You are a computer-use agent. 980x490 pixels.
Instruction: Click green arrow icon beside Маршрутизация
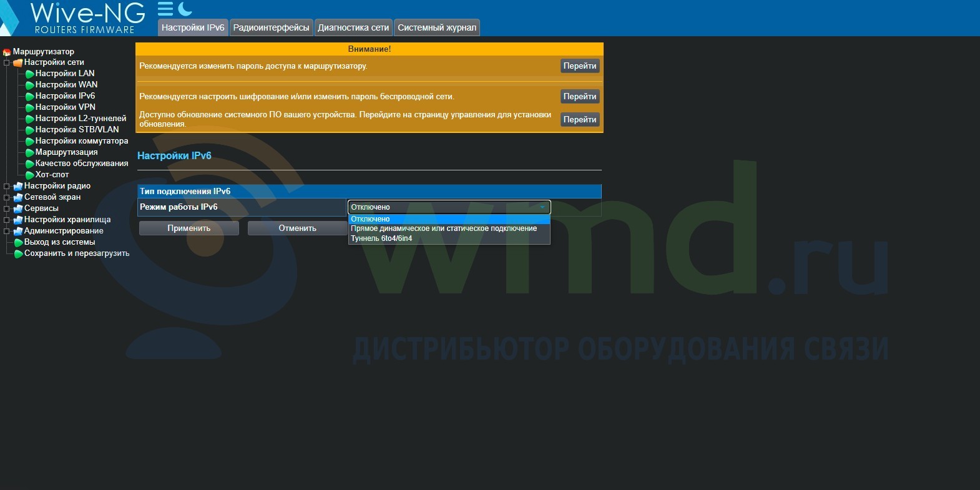point(29,152)
